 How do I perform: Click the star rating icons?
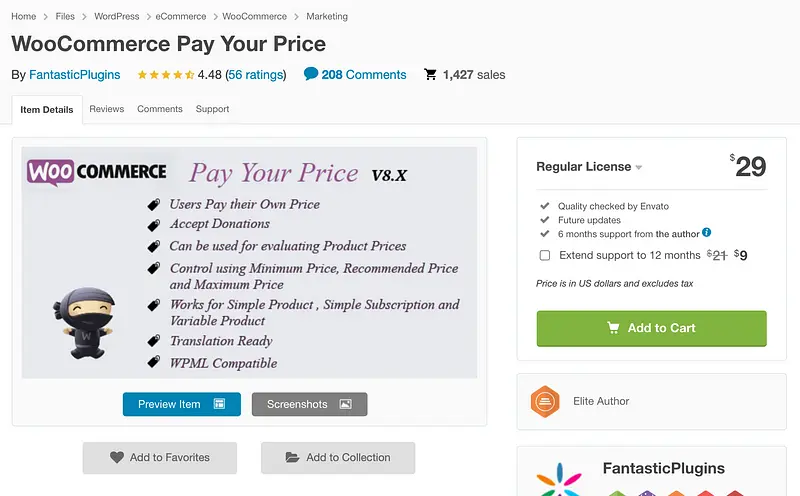pyautogui.click(x=165, y=75)
